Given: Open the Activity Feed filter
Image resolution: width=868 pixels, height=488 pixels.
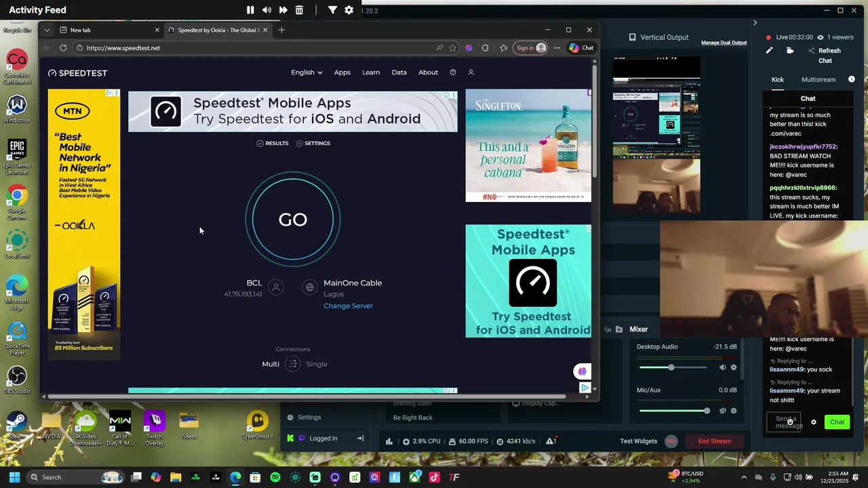Looking at the screenshot, I should tap(332, 10).
